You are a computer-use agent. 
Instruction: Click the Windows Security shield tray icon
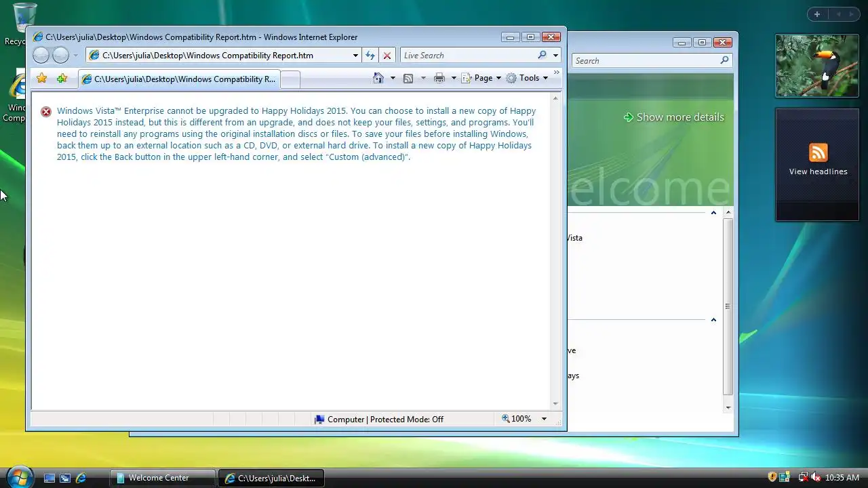coord(772,477)
